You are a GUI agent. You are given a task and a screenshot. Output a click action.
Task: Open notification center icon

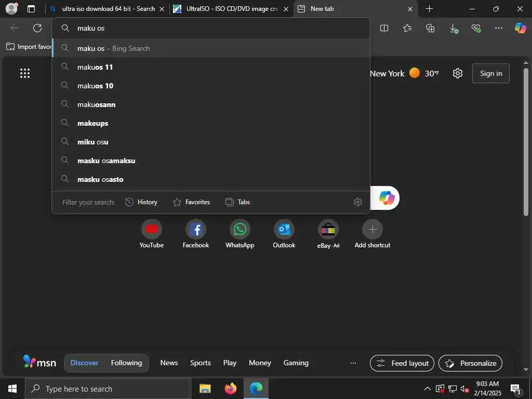(515, 389)
